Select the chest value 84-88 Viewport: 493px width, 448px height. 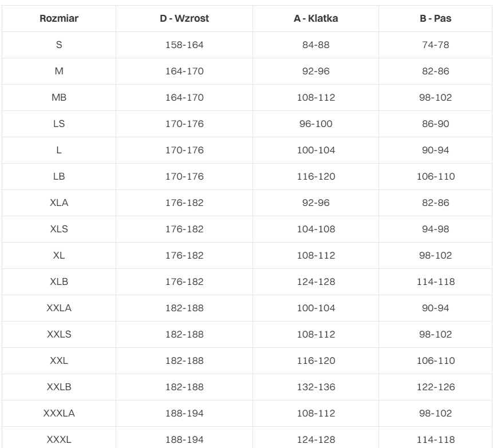(314, 45)
